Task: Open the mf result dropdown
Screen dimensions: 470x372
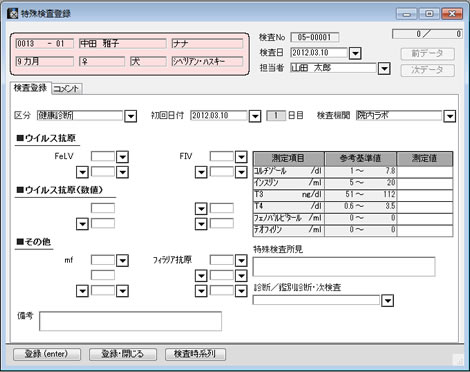Action: point(122,260)
